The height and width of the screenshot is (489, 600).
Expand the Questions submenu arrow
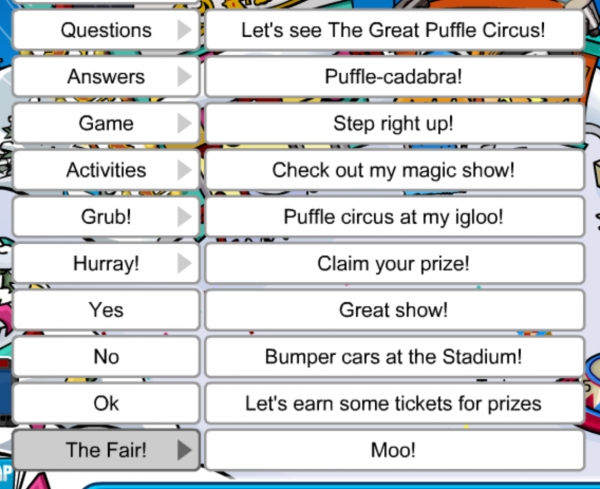184,30
